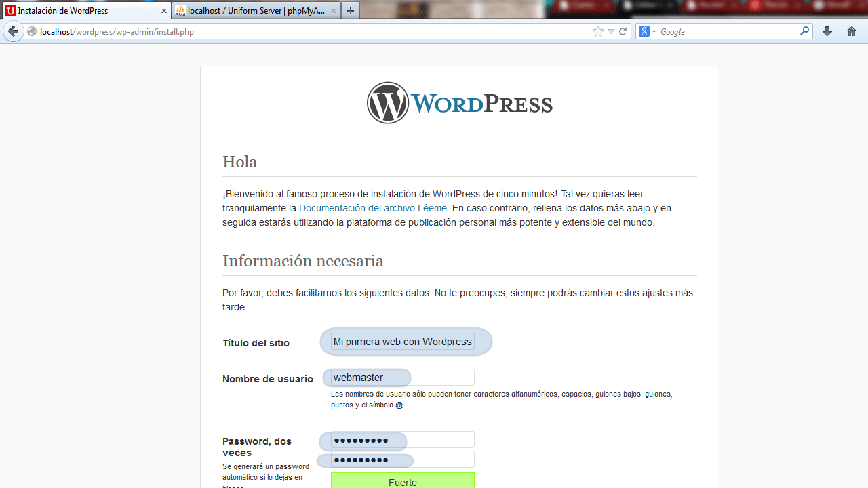Click the search magnifier icon
This screenshot has height=488, width=868.
click(x=804, y=31)
